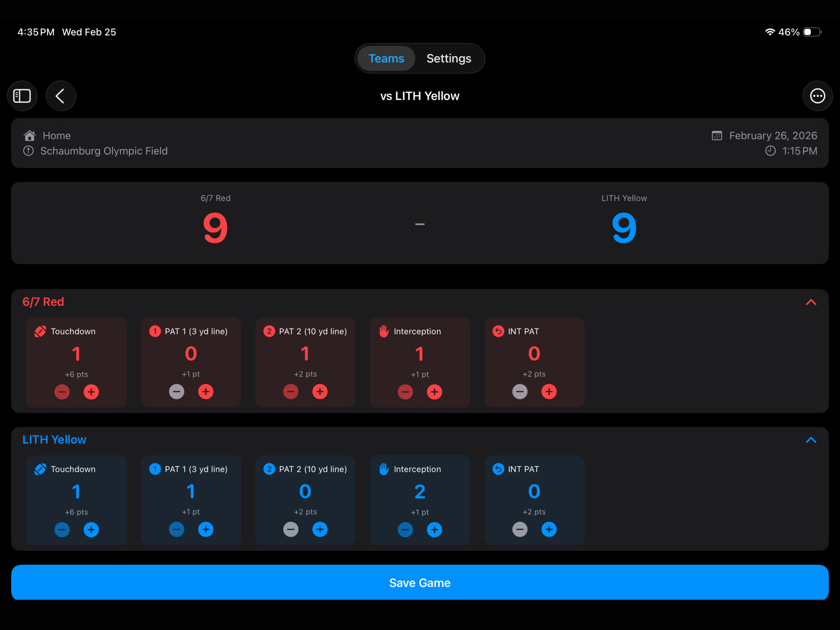
Task: Click the 6/7 Red section heading
Action: (43, 302)
